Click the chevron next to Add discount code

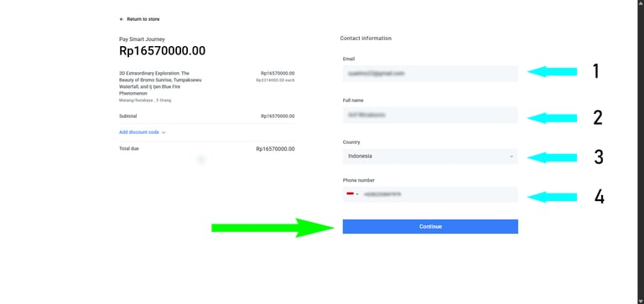pyautogui.click(x=164, y=132)
